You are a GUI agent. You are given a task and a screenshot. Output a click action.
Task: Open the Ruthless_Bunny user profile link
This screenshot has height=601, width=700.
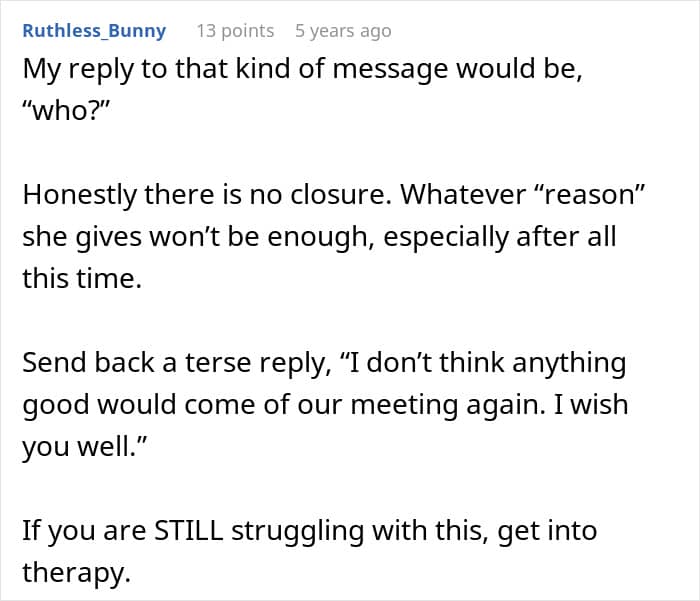[x=94, y=30]
